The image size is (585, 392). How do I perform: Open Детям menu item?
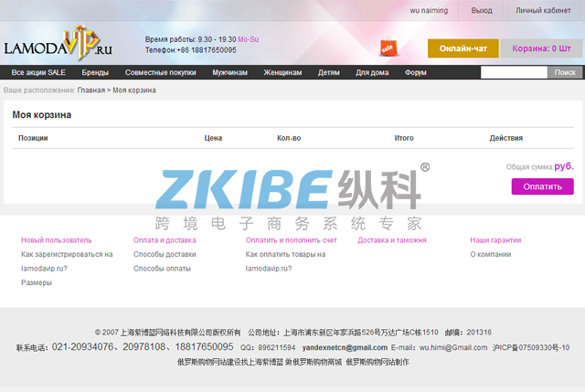click(329, 72)
